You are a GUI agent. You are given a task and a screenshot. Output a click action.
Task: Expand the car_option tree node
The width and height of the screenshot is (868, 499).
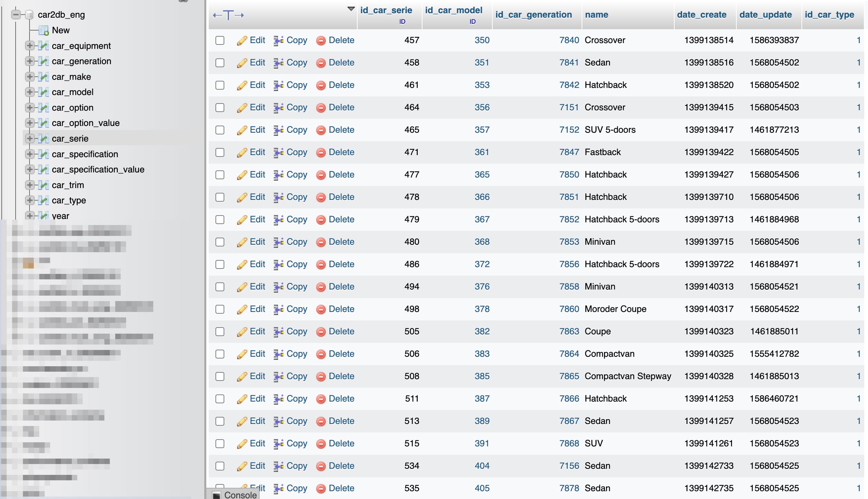[30, 107]
